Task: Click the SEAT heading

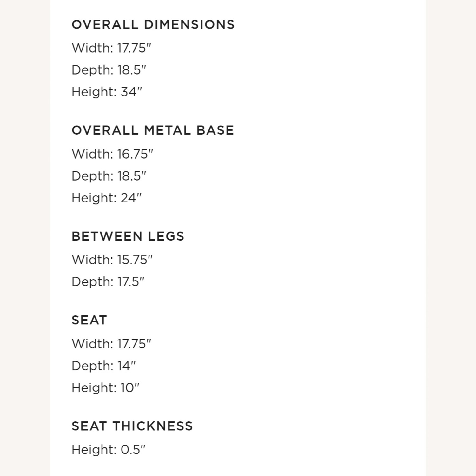Action: (89, 320)
